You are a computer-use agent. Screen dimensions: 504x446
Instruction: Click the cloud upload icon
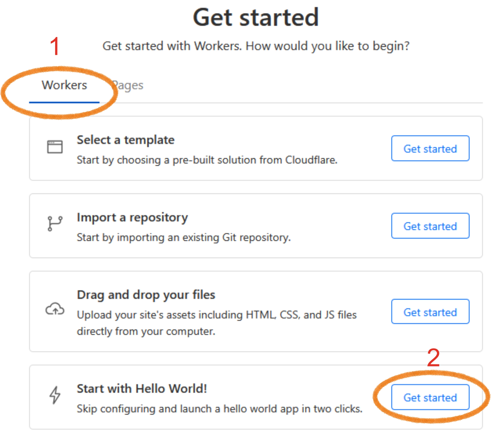[55, 309]
